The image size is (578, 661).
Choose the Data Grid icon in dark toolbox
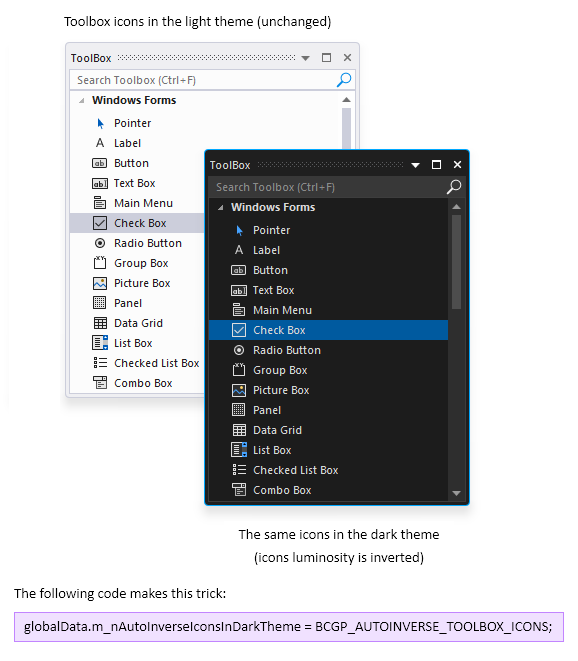(239, 430)
